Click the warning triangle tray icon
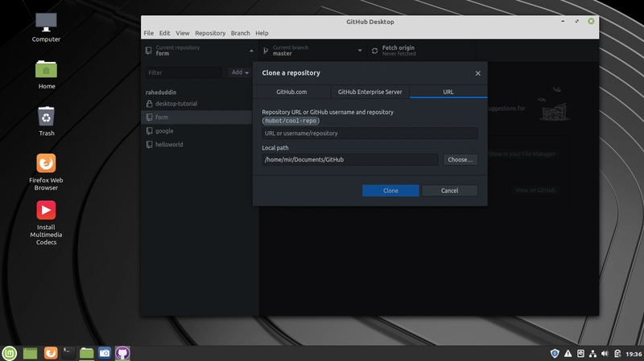The width and height of the screenshot is (644, 361). [x=568, y=353]
